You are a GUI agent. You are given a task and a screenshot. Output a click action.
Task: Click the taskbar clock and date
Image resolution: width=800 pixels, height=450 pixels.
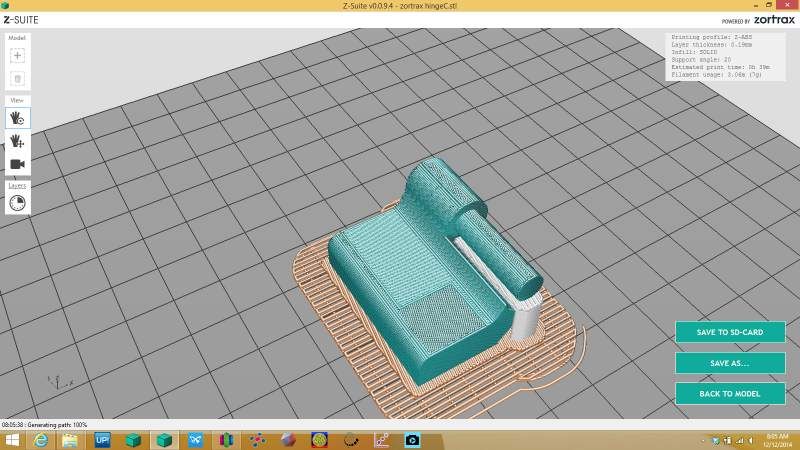coord(778,440)
